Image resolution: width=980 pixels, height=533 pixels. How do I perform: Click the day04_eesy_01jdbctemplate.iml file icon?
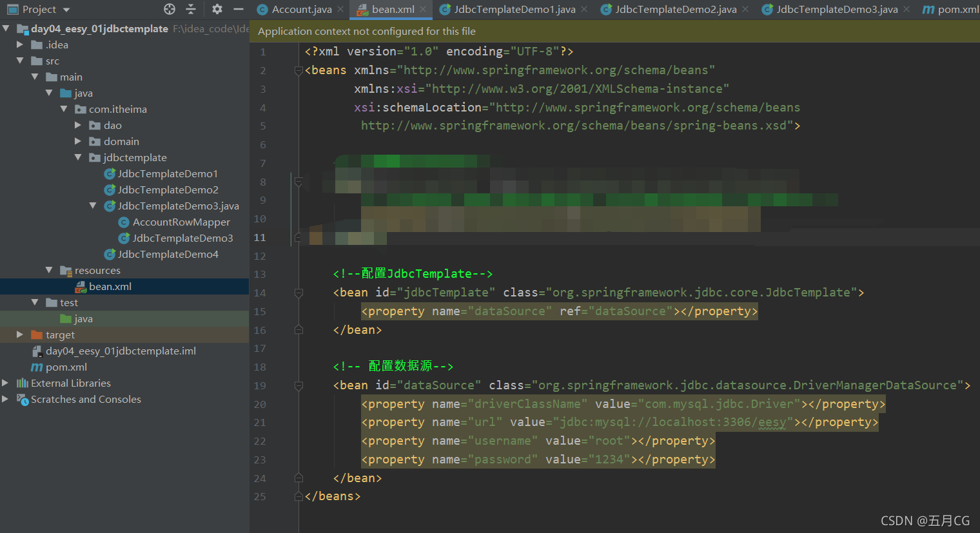click(37, 351)
